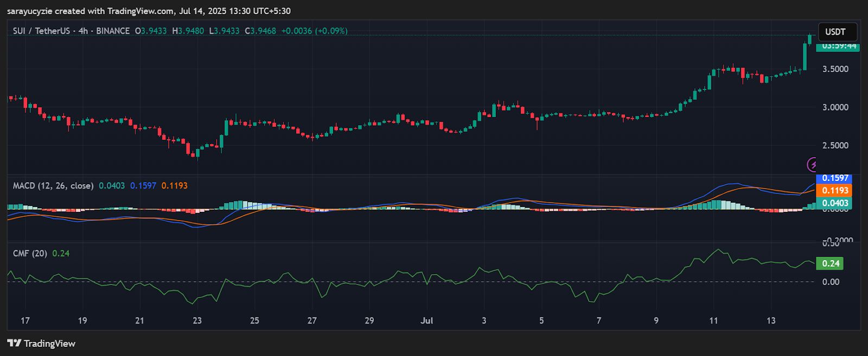Click the blue MACD value label 0.1597
The width and height of the screenshot is (868, 356).
click(x=834, y=178)
